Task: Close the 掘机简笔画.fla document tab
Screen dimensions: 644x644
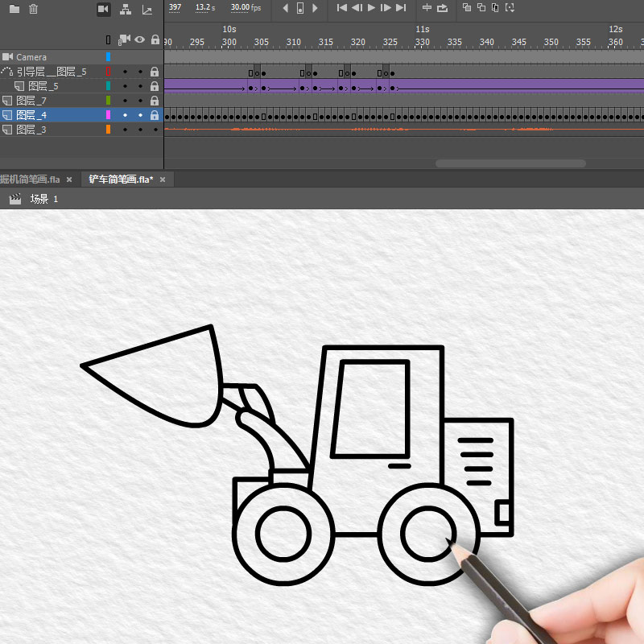Action: pos(69,180)
